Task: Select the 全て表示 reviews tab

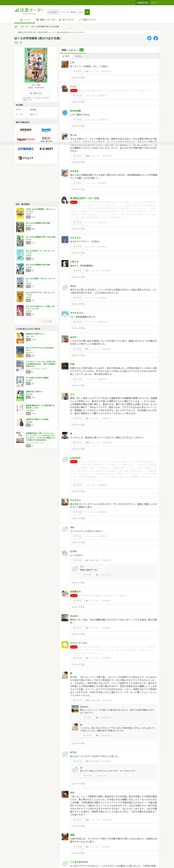Action: pos(66,56)
